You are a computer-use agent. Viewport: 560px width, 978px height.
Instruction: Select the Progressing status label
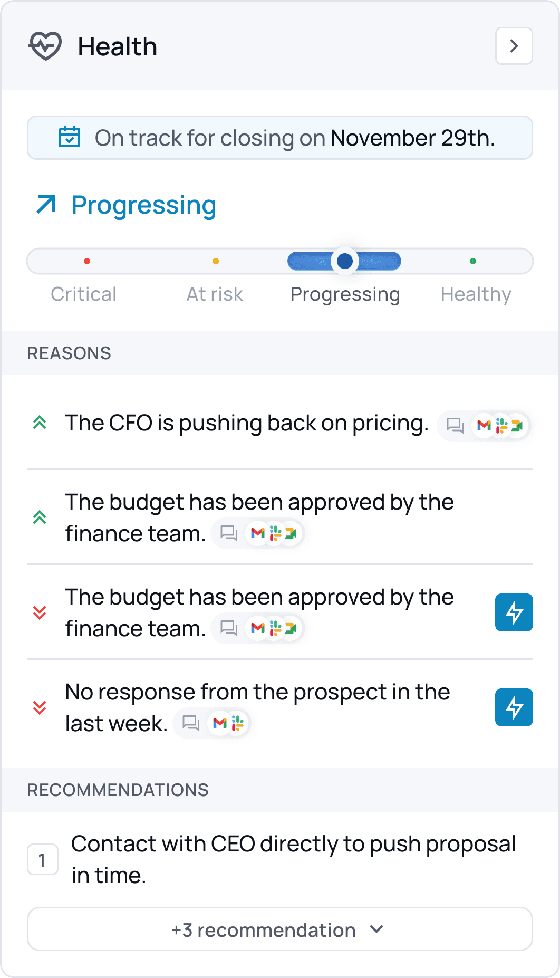point(345,294)
